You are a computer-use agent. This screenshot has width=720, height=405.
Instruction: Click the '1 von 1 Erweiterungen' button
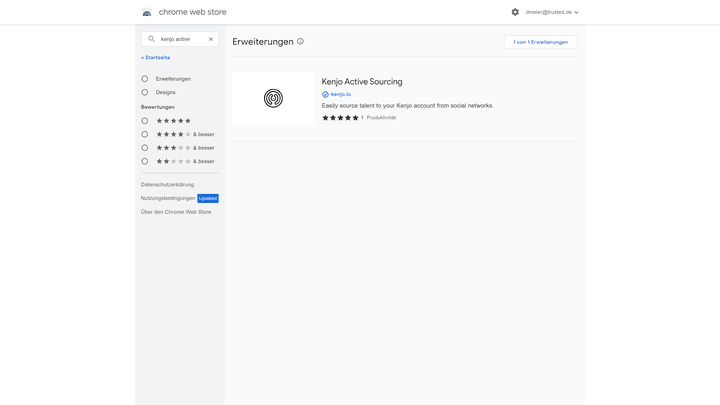(540, 42)
